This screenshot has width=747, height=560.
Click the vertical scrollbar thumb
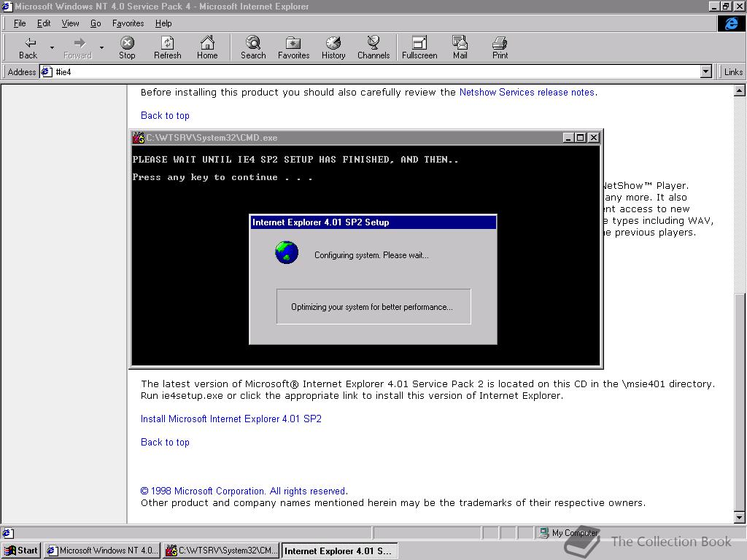(x=740, y=402)
